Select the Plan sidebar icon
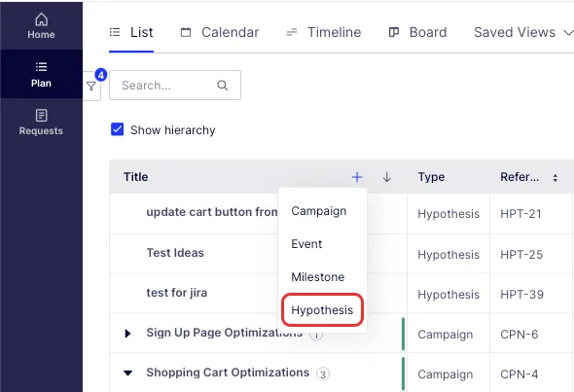This screenshot has height=392, width=574. (x=41, y=74)
